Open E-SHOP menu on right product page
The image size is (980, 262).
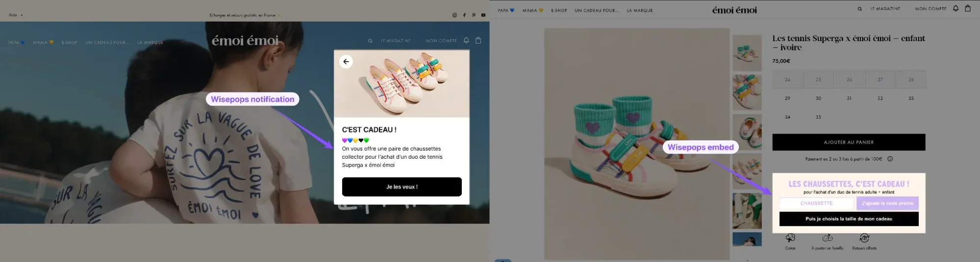pos(559,10)
